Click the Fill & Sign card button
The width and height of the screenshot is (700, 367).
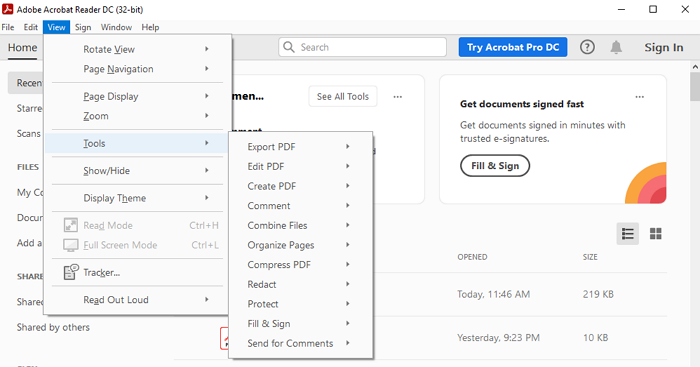click(x=495, y=166)
